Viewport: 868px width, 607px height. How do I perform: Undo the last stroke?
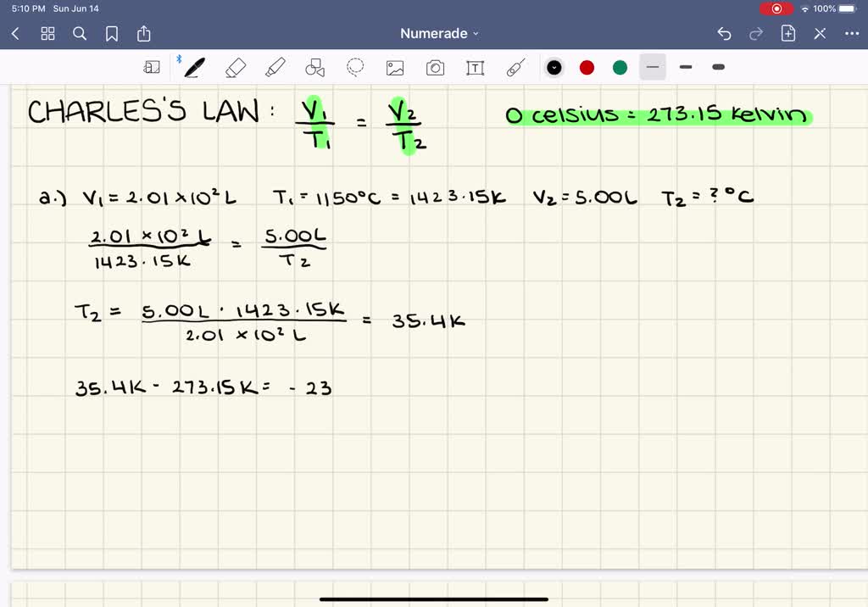(723, 33)
